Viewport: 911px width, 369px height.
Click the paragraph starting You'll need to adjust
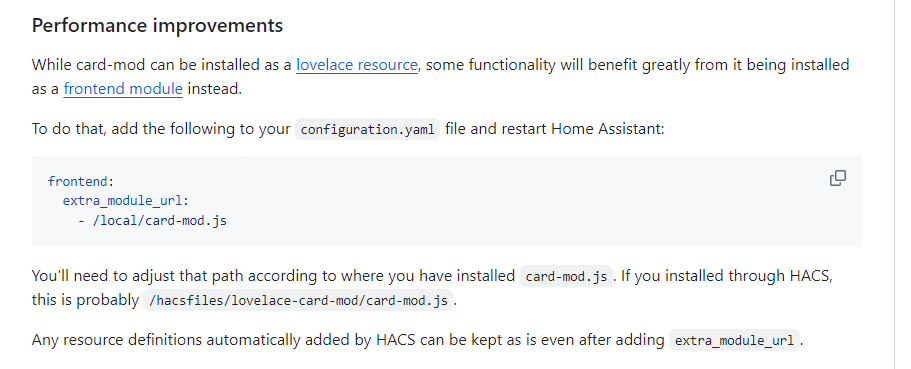coord(432,288)
